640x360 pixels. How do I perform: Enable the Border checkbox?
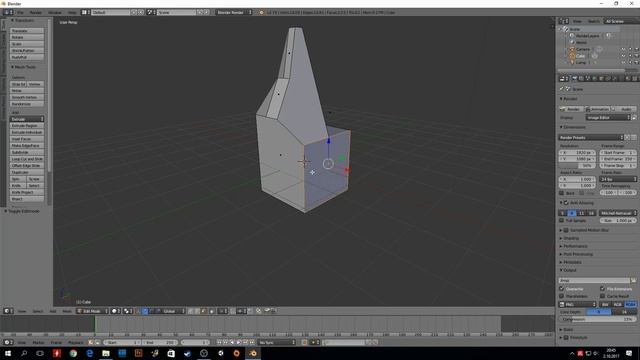coord(562,193)
